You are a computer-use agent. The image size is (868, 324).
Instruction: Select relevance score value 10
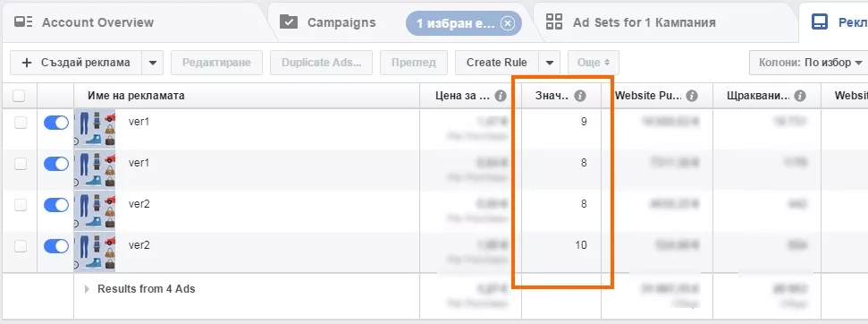(x=581, y=245)
